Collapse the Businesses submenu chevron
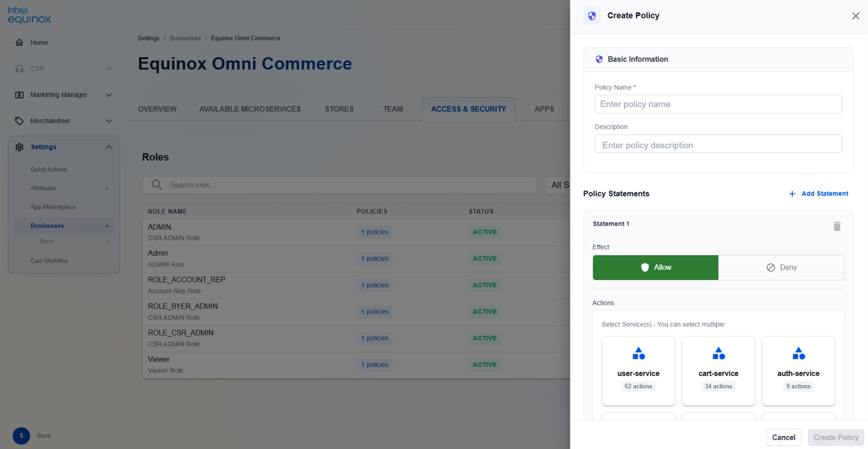This screenshot has height=449, width=868. pos(107,226)
